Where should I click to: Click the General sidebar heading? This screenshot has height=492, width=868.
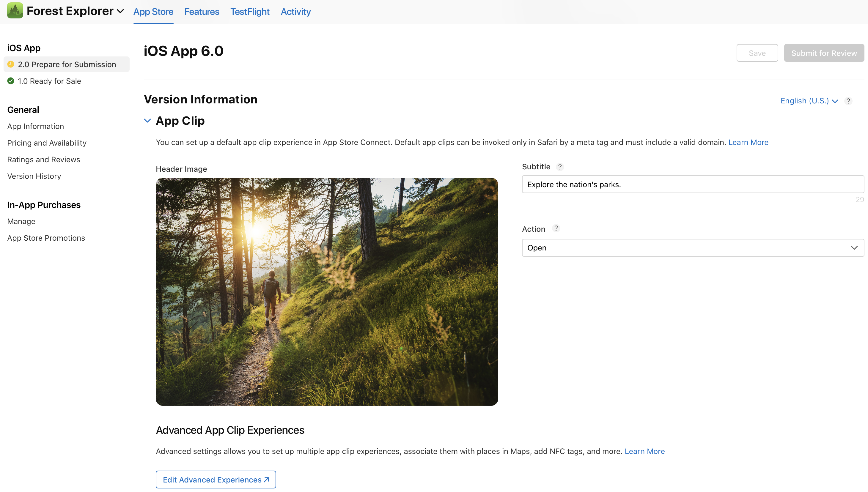point(23,110)
